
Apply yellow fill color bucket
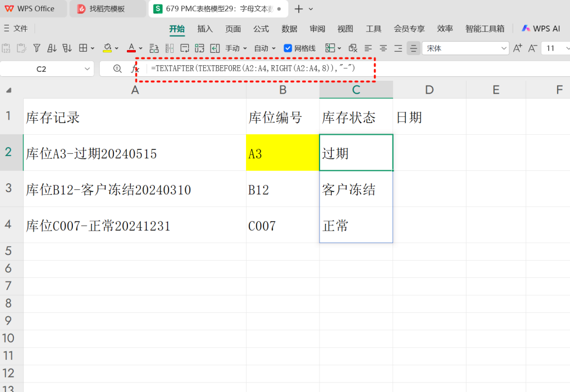[x=107, y=48]
